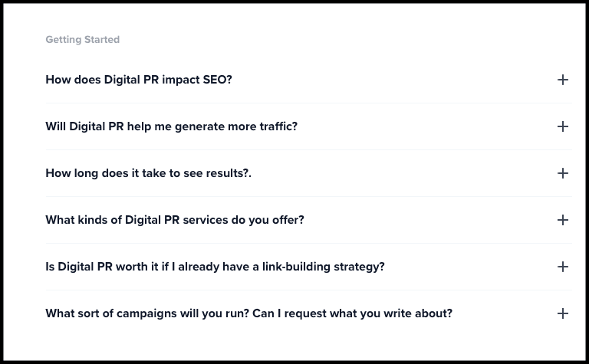Click the plus icon beside the SEO impact question
589x364 pixels.
coord(562,80)
